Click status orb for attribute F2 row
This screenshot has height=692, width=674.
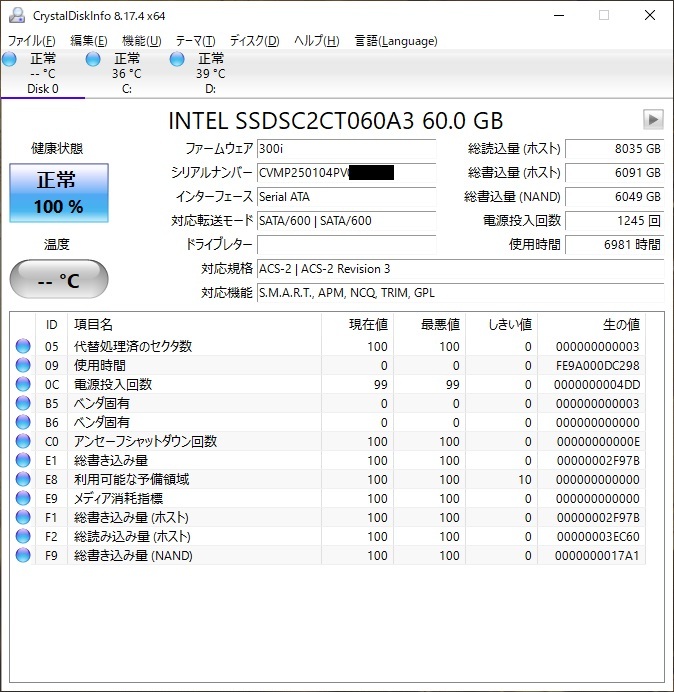click(23, 536)
